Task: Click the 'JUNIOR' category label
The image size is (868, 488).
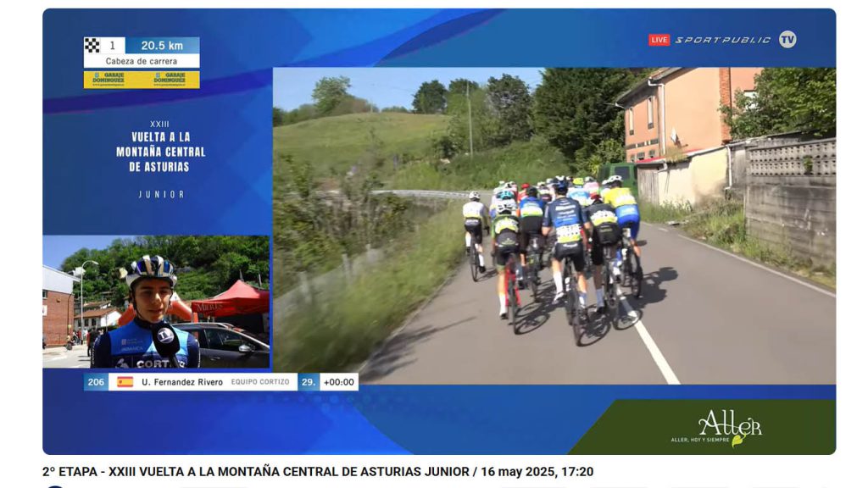Action: [161, 194]
